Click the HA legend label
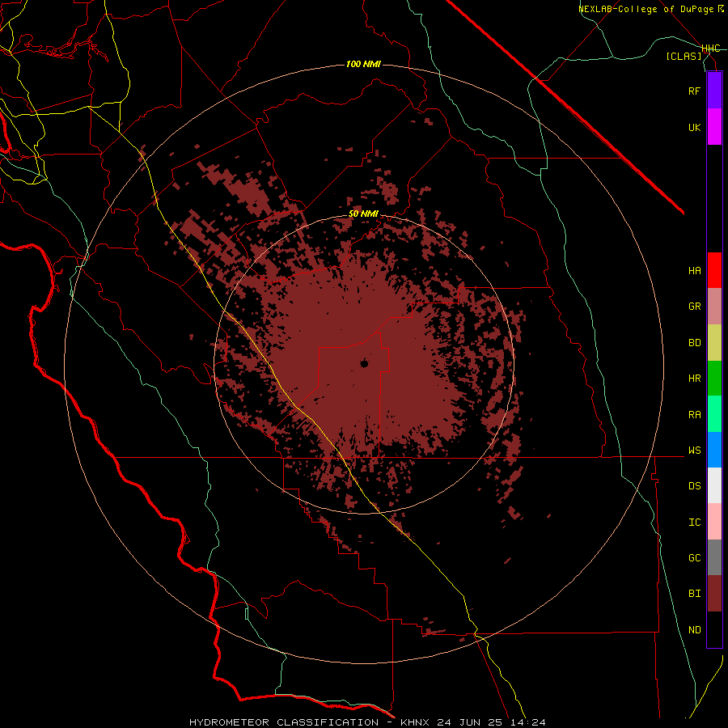728x728 pixels. [x=694, y=270]
